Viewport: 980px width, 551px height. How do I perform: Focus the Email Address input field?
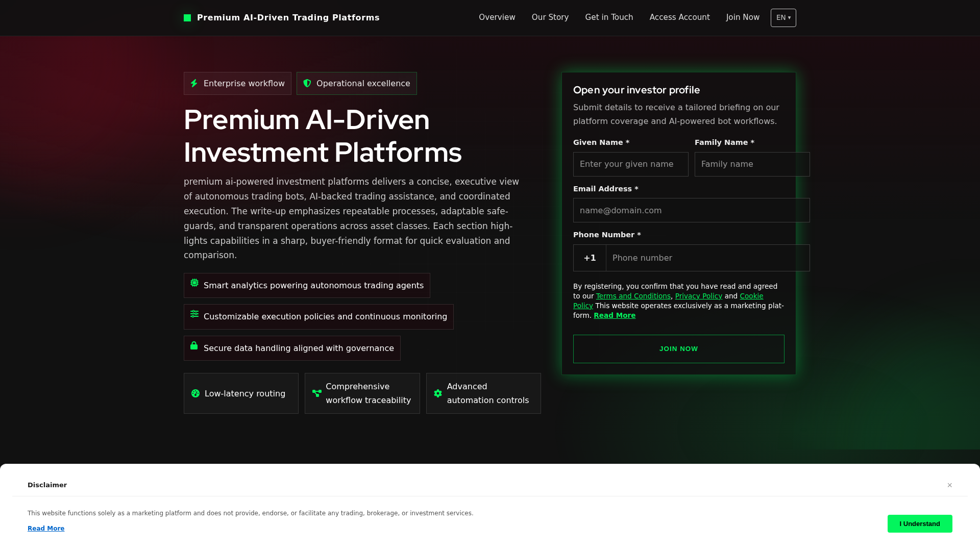click(692, 210)
